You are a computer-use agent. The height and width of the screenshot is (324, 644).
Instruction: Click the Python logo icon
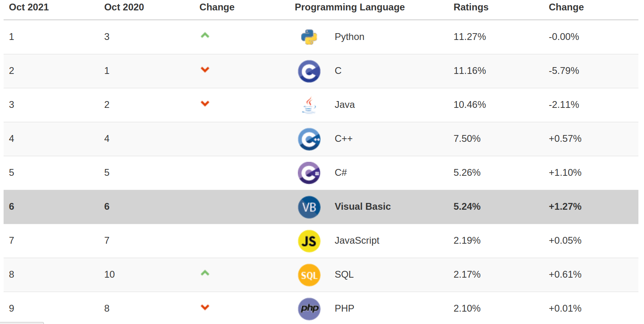(x=309, y=37)
